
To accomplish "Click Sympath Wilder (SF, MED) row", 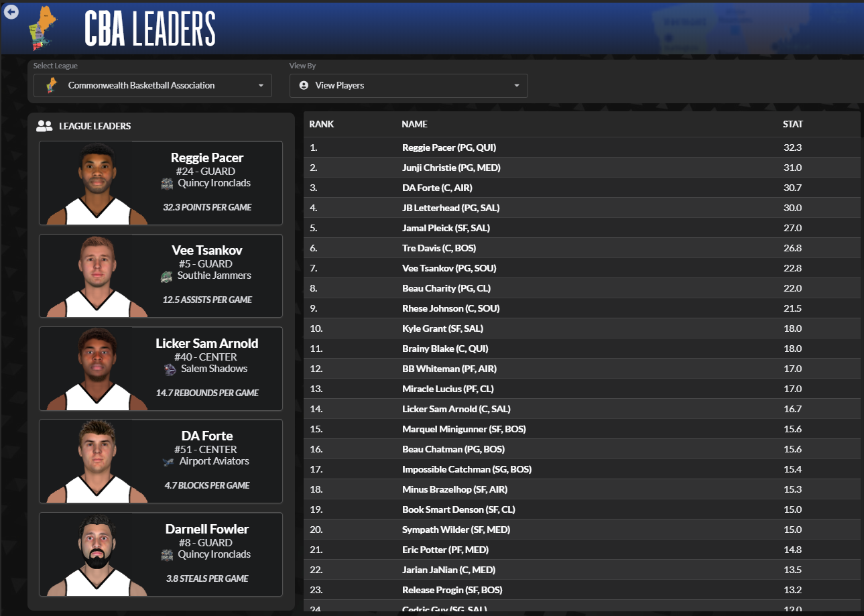I will (x=582, y=530).
